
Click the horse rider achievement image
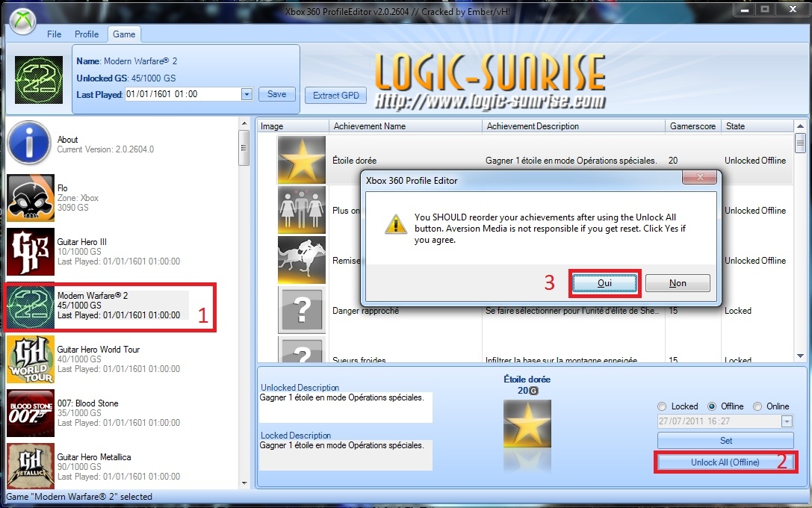(301, 260)
